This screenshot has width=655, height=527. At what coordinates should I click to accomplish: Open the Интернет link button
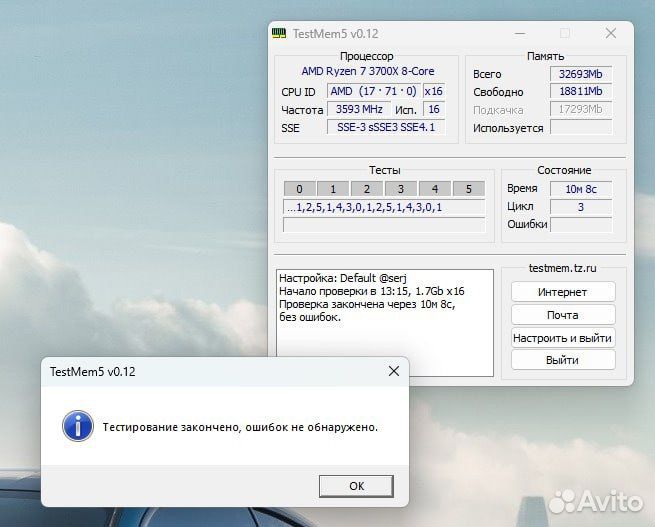pyautogui.click(x=563, y=292)
